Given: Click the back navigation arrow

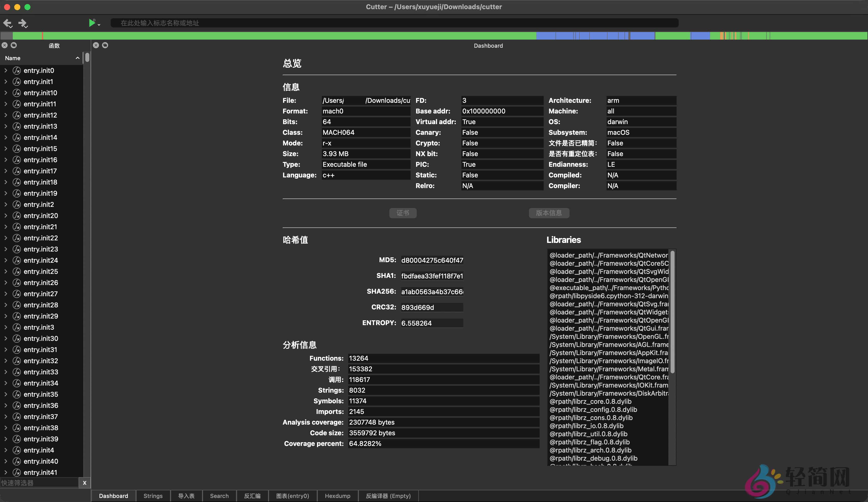Looking at the screenshot, I should [7, 23].
